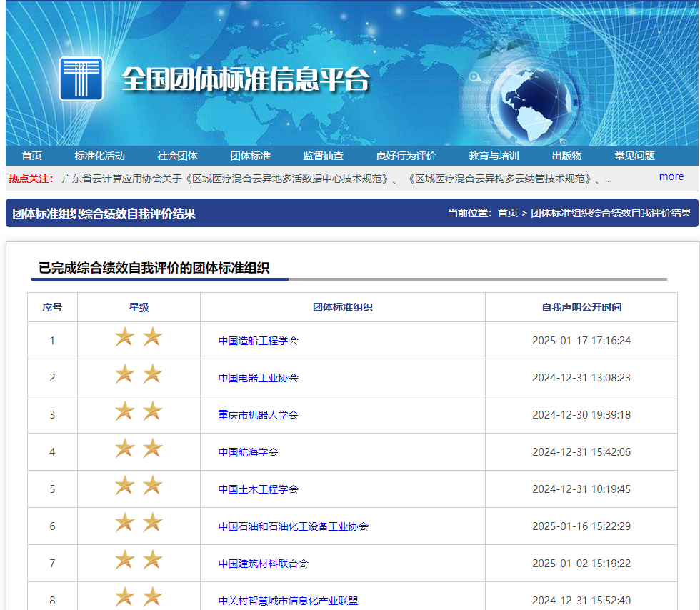This screenshot has height=610, width=700.
Task: Click the heading 已完成综合绩效自我评价的团体标准组织
Action: (154, 268)
